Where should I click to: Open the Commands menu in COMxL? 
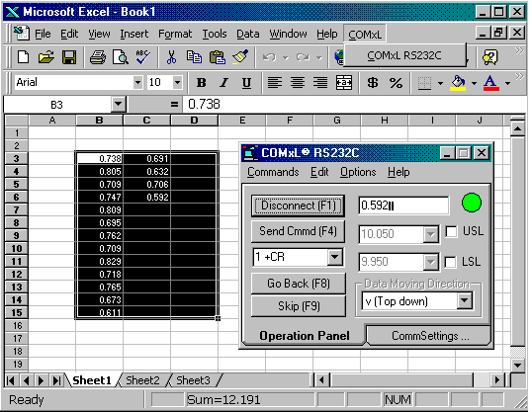click(273, 172)
